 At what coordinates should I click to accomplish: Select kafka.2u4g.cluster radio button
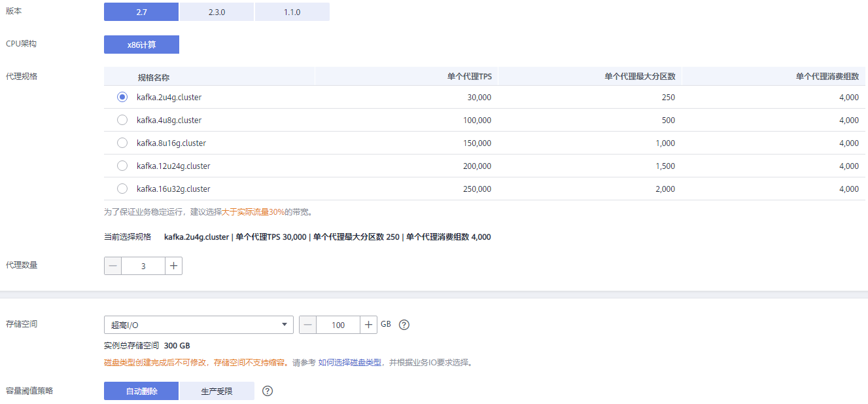click(122, 97)
